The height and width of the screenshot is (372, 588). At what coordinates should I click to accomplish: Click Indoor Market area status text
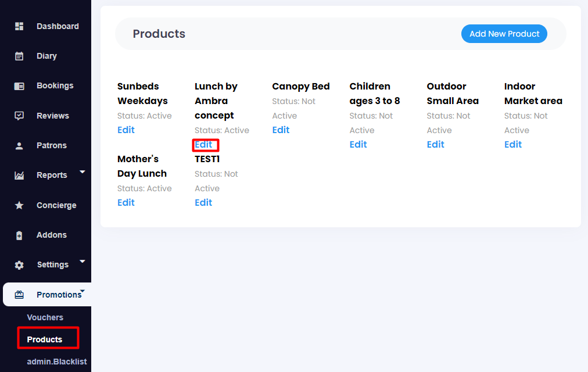526,123
